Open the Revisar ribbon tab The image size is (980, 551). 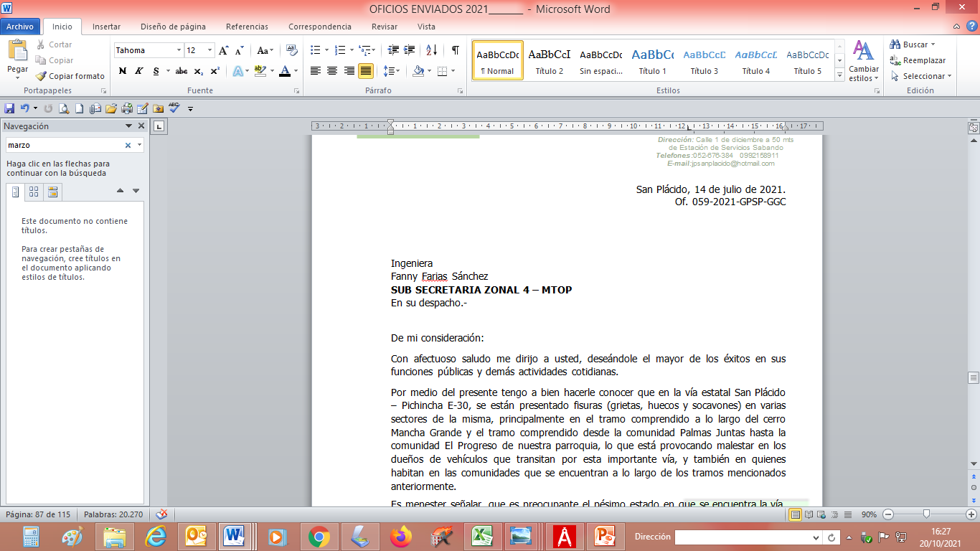tap(384, 27)
